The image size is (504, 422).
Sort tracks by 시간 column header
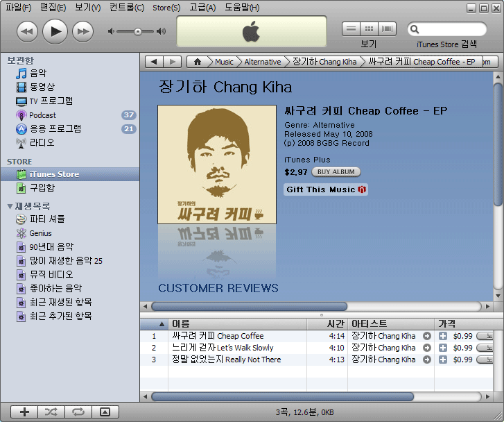tap(327, 324)
